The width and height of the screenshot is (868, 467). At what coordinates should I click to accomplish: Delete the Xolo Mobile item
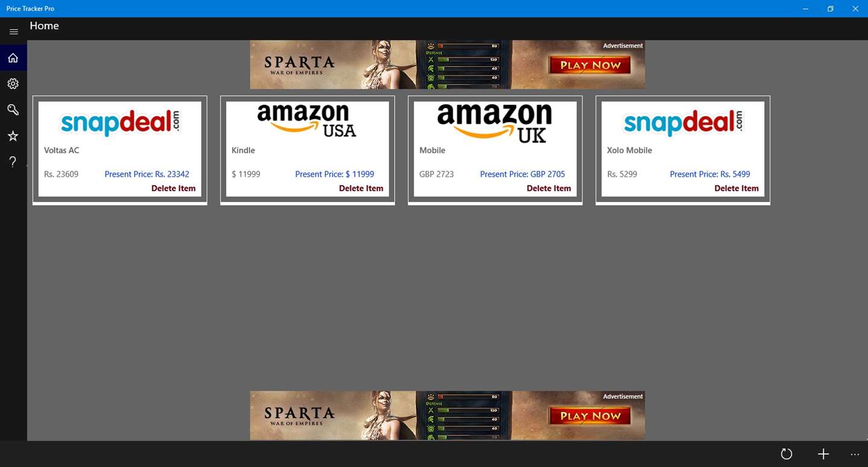pos(737,188)
